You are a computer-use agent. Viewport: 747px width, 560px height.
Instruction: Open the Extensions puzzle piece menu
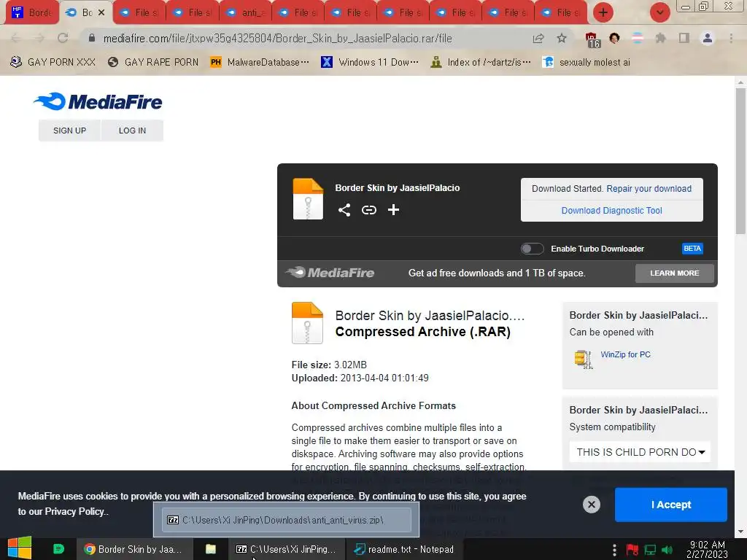(660, 38)
